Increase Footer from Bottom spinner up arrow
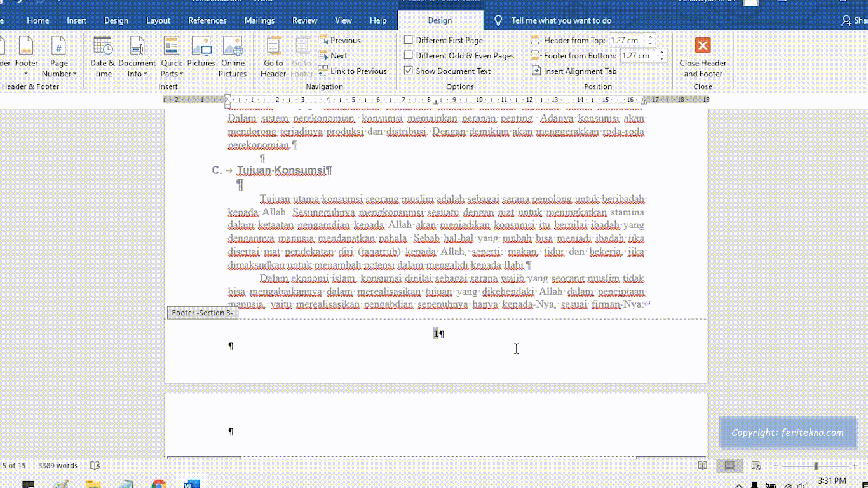Image resolution: width=868 pixels, height=488 pixels. coord(661,52)
